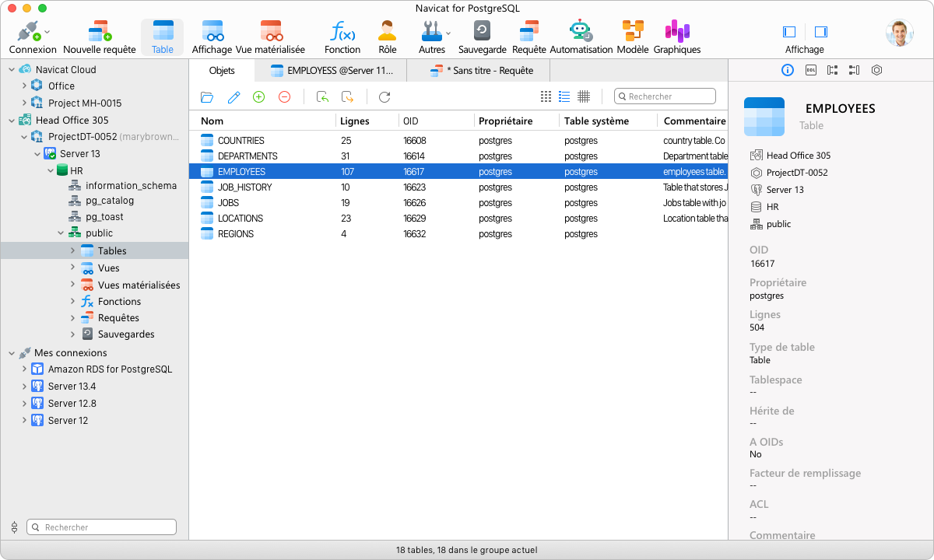This screenshot has height=560, width=934.
Task: Select the general info icon in right pane
Action: tap(788, 70)
